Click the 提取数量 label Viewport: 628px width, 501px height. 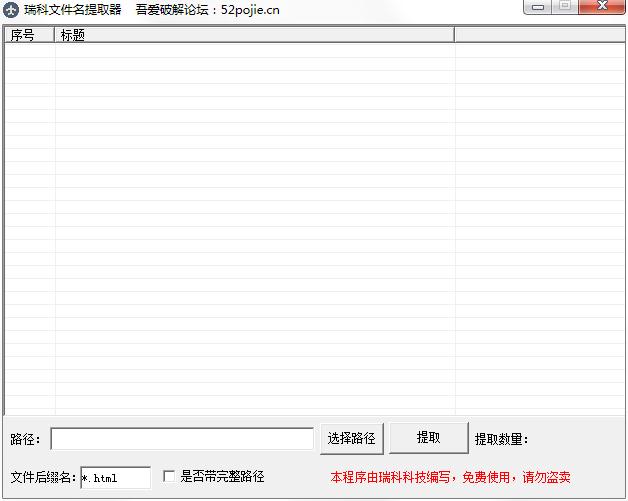coord(501,439)
